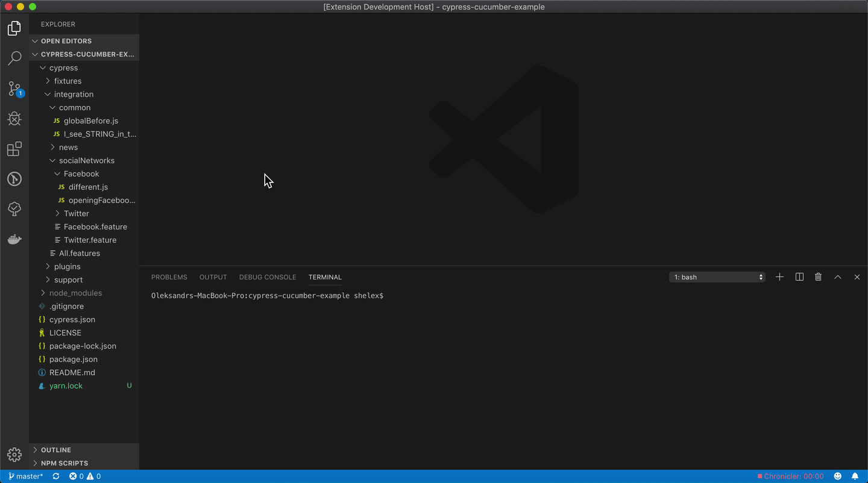The image size is (868, 483).
Task: Open yarn.lock untracked file
Action: point(84,385)
